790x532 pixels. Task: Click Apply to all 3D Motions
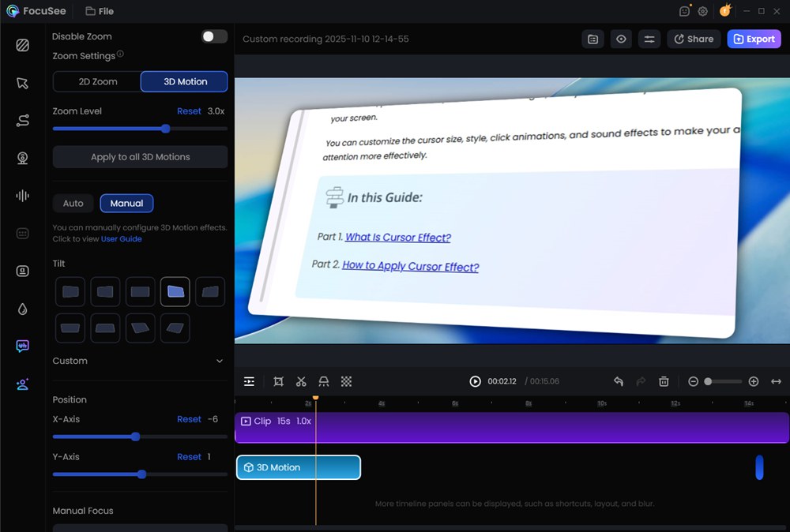[x=140, y=157]
